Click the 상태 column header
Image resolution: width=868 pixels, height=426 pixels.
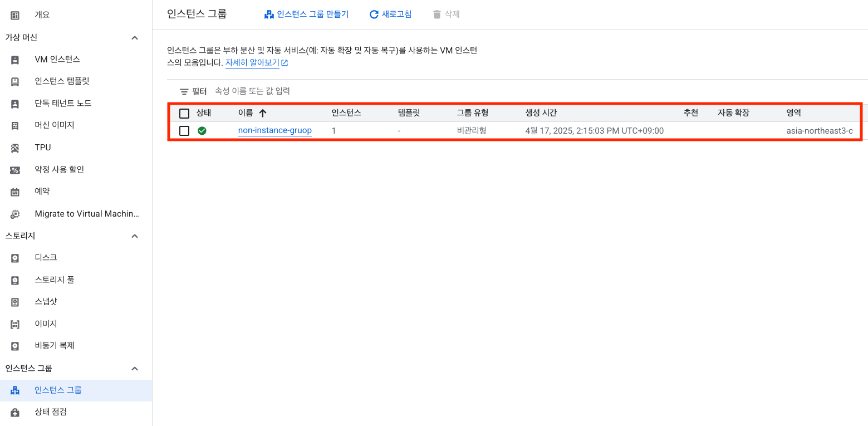point(204,112)
